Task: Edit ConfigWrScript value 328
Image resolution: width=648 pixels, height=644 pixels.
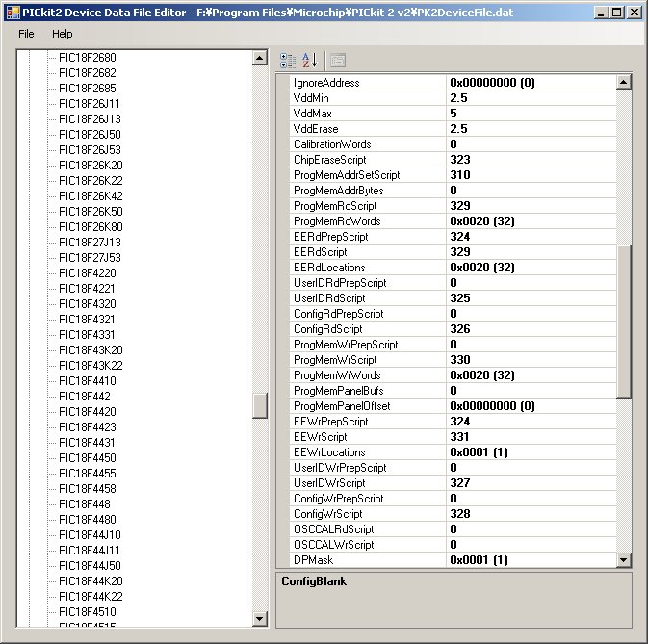Action: [x=531, y=514]
